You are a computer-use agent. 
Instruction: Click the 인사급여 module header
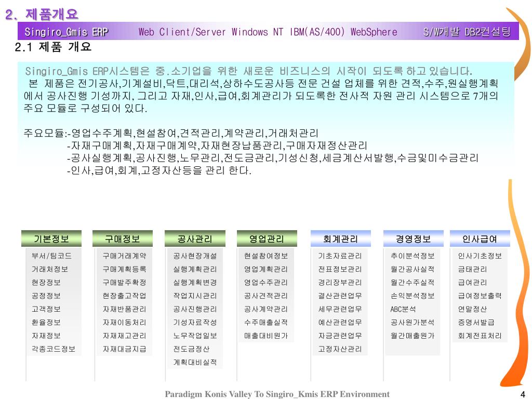480,238
